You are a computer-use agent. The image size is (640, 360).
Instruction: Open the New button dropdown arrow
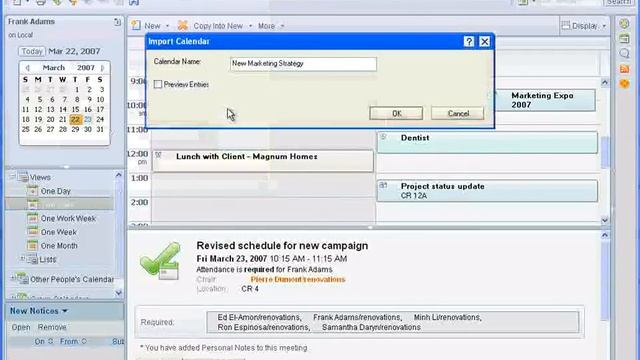pyautogui.click(x=167, y=26)
